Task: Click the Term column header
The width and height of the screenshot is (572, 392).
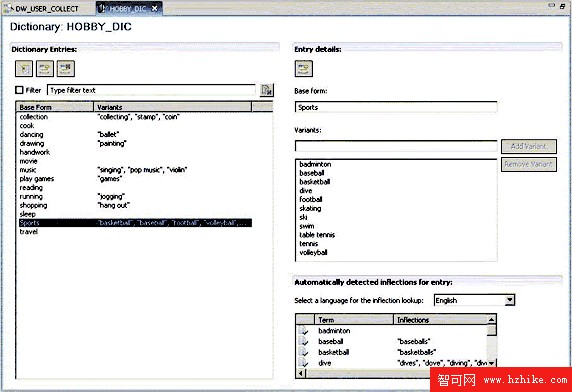Action: 354,320
